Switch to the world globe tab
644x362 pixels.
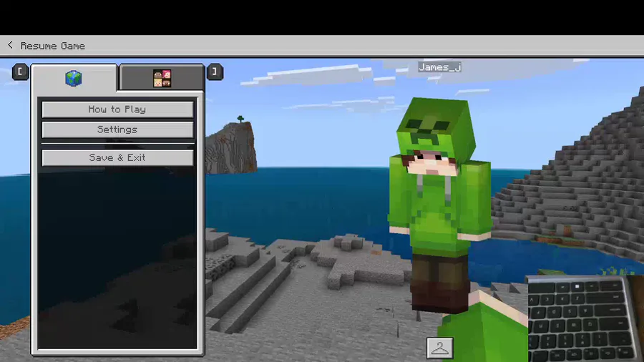pyautogui.click(x=74, y=78)
